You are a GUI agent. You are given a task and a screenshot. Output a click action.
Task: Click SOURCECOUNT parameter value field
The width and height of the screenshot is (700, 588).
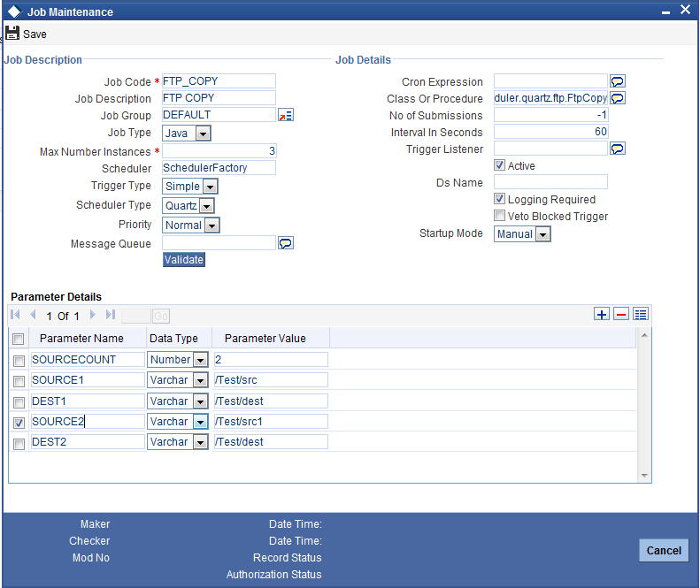(271, 360)
